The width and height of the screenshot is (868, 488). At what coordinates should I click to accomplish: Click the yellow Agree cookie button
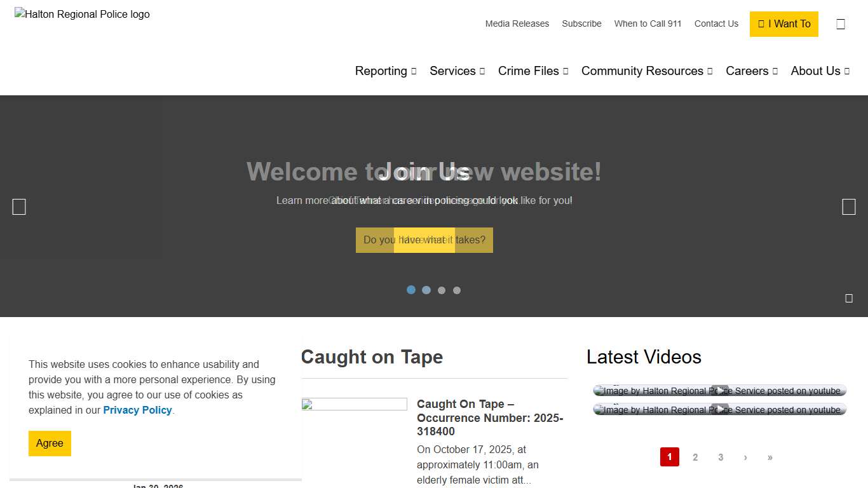50,444
